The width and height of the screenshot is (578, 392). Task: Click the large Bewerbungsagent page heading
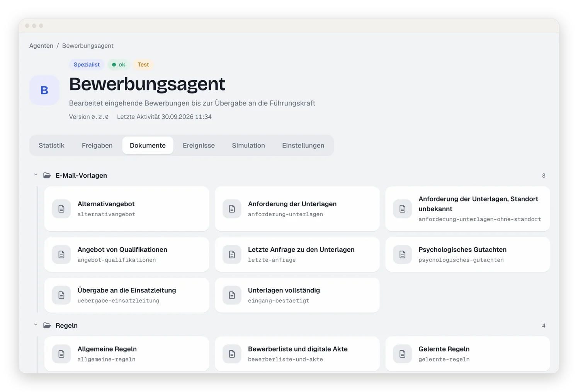(147, 84)
